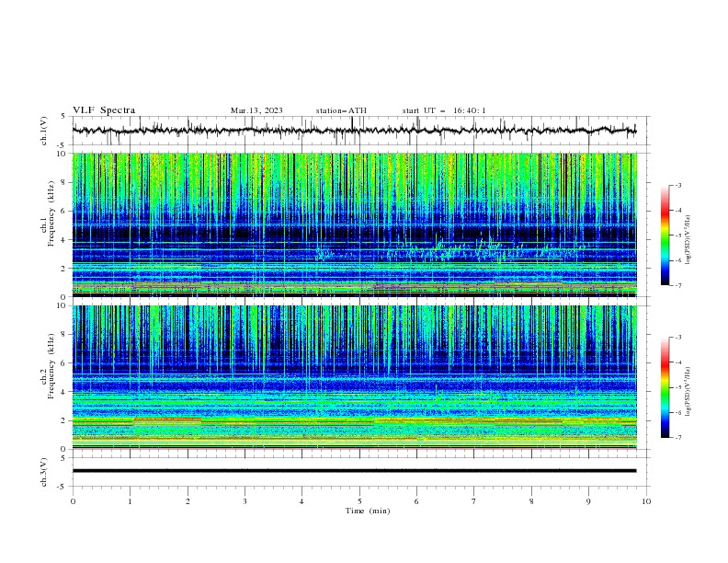
Task: Click time axis tick label "10" at bottom right
Action: [646, 501]
